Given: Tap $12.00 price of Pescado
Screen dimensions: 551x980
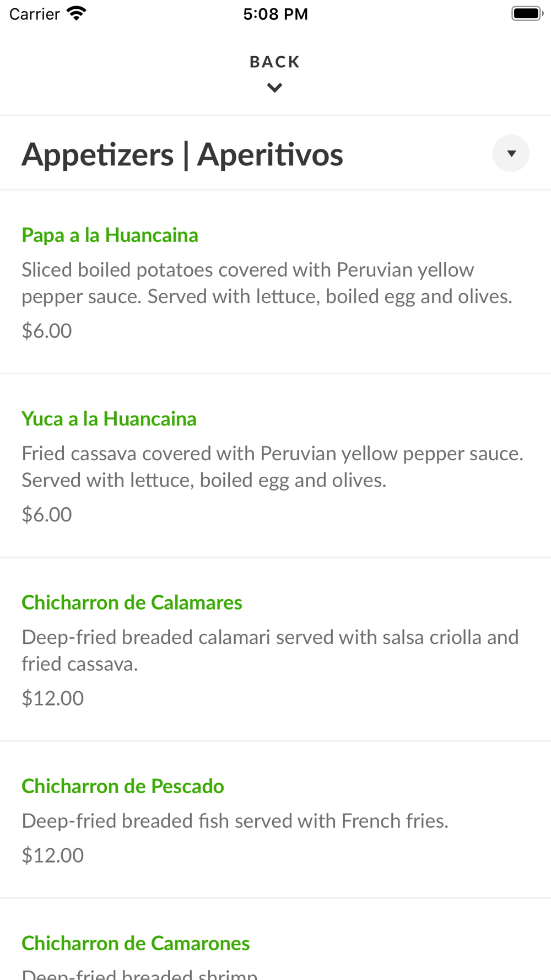Looking at the screenshot, I should (53, 855).
